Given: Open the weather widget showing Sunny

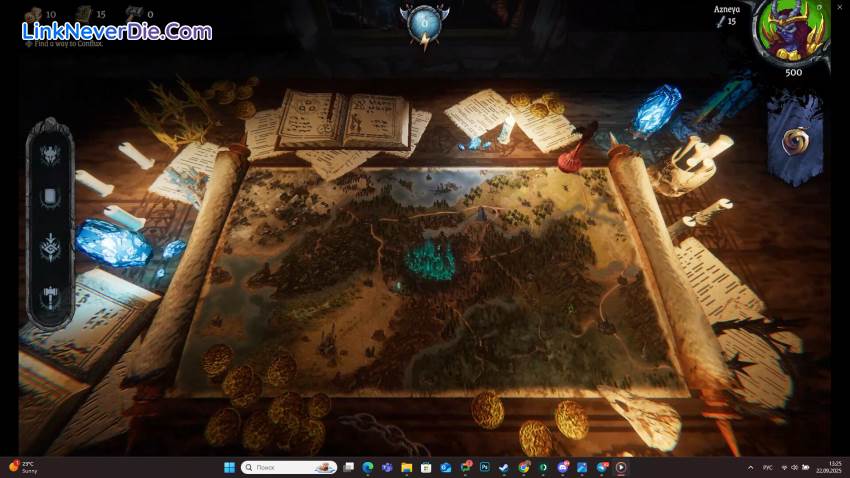Looking at the screenshot, I should [24, 467].
